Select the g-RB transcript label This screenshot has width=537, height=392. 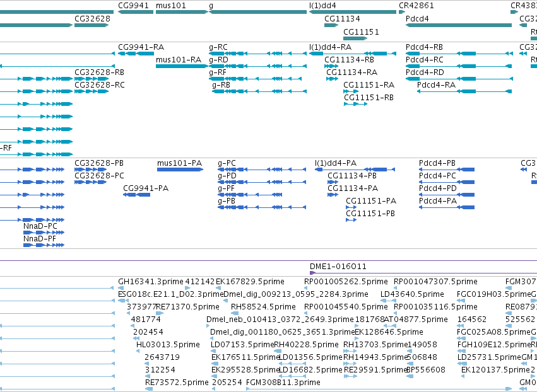221,85
